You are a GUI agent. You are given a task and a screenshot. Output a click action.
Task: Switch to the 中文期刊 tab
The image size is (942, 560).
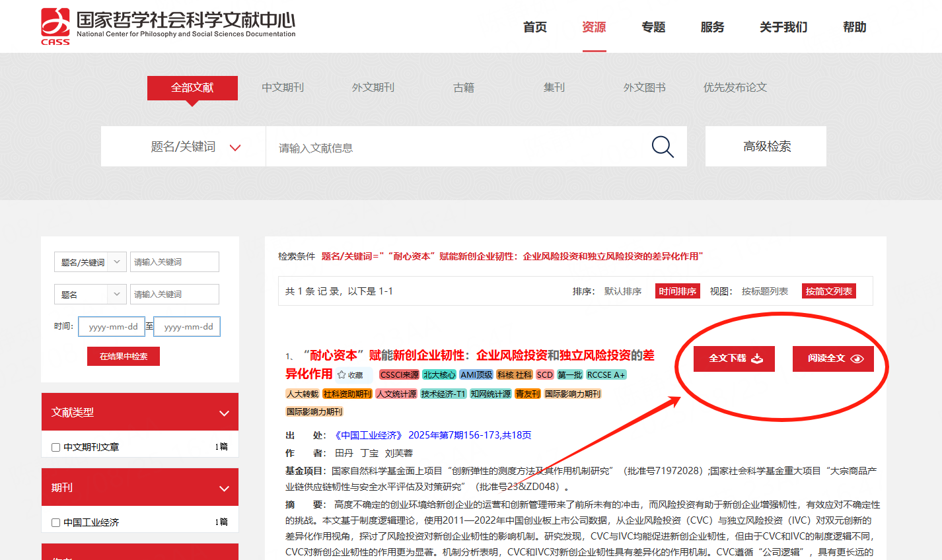coord(283,87)
